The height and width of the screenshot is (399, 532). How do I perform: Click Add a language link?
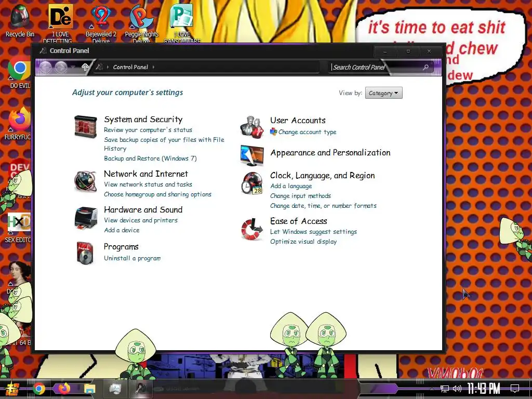pyautogui.click(x=291, y=186)
